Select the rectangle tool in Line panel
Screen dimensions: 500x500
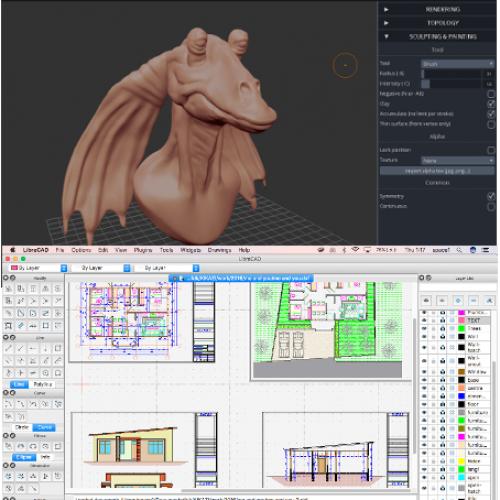coord(58,349)
